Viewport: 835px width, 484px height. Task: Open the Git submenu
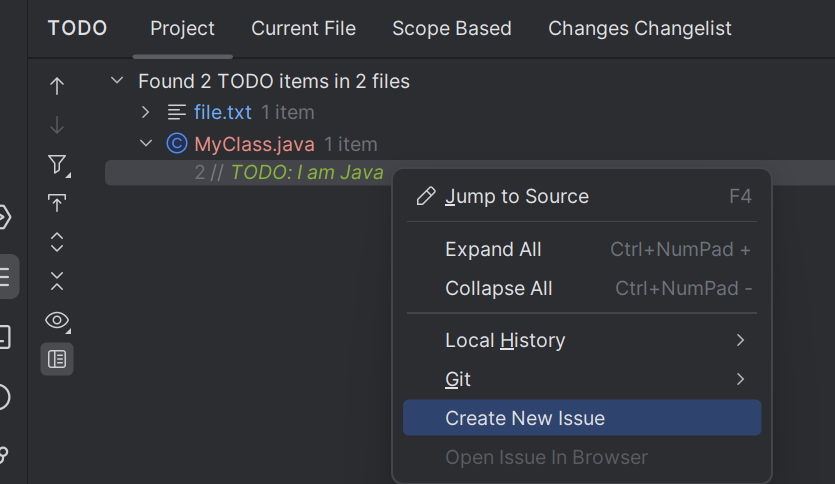click(x=458, y=379)
